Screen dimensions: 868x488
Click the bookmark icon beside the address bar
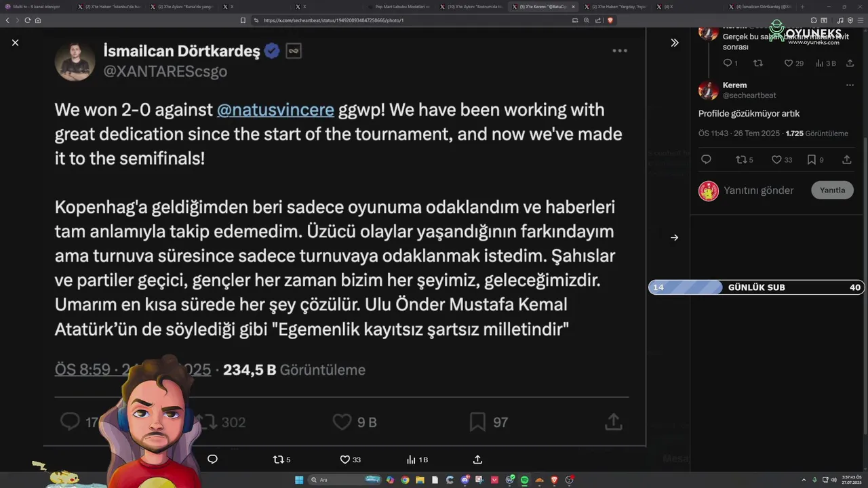[243, 20]
